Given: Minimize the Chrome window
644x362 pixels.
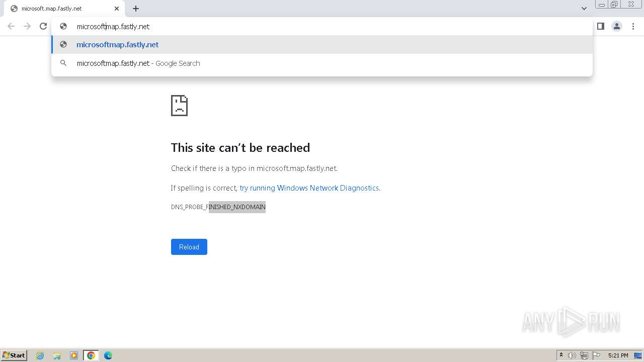Looking at the screenshot, I should pyautogui.click(x=601, y=5).
